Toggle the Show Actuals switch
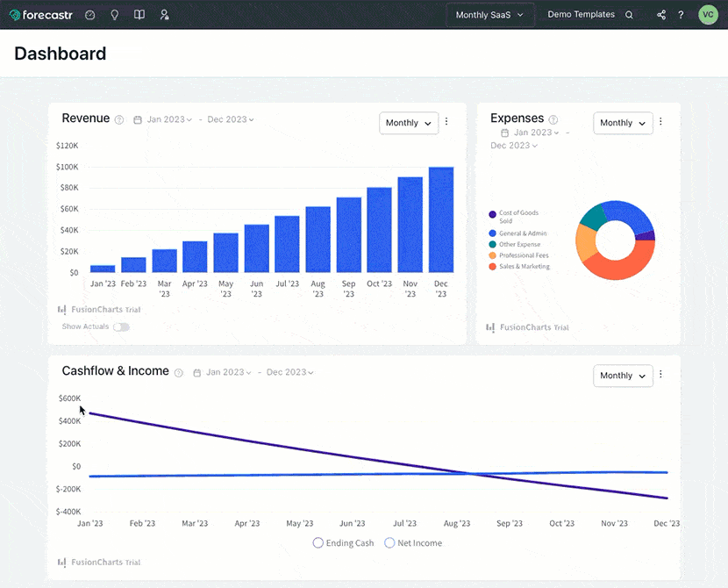 [122, 327]
